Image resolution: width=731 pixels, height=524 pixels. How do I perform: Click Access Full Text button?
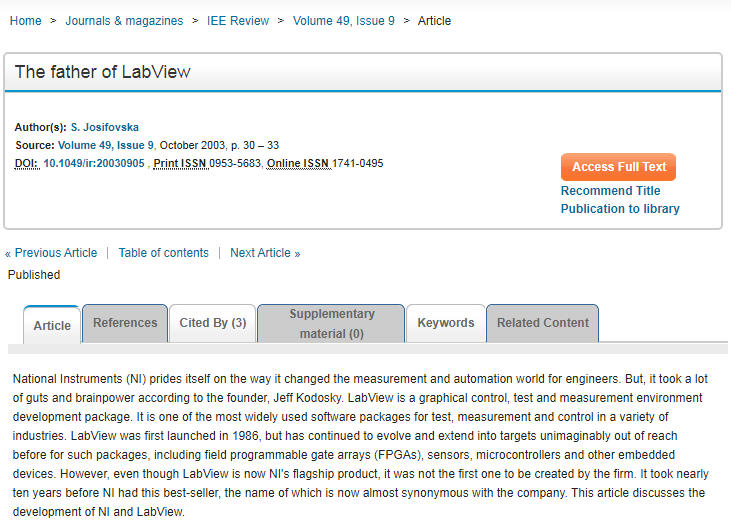pyautogui.click(x=618, y=167)
